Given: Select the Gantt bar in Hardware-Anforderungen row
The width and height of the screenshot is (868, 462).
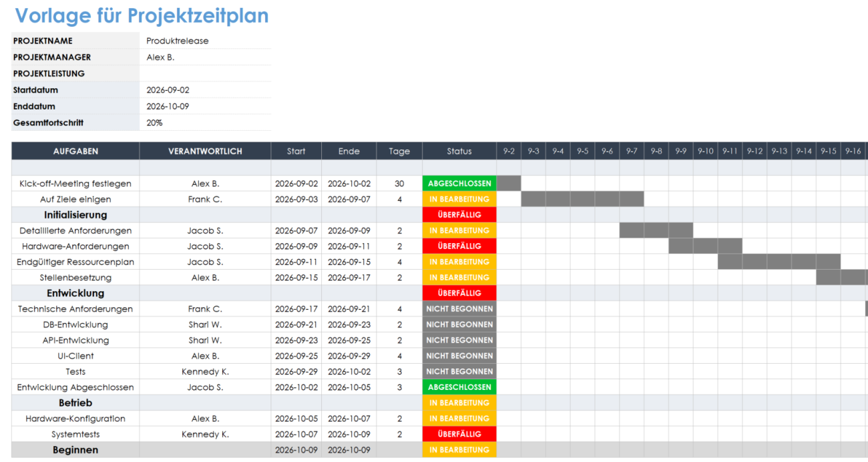Looking at the screenshot, I should [705, 246].
